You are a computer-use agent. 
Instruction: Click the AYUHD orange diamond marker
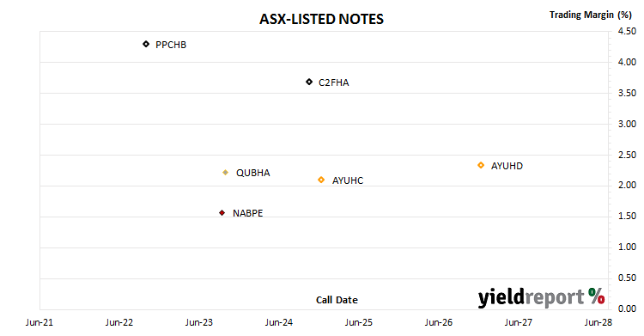(x=481, y=165)
